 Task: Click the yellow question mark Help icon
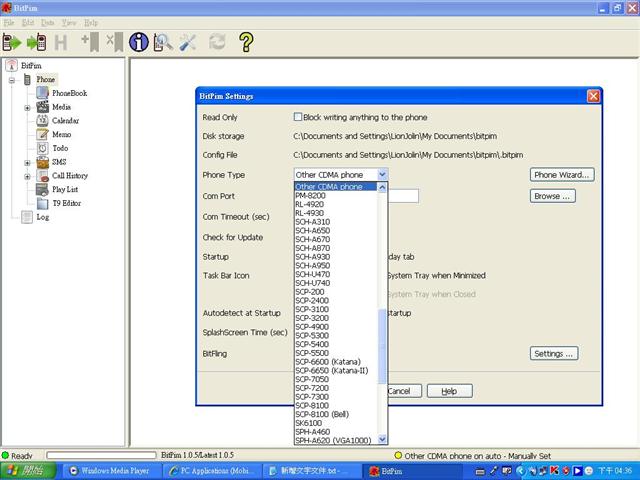245,42
